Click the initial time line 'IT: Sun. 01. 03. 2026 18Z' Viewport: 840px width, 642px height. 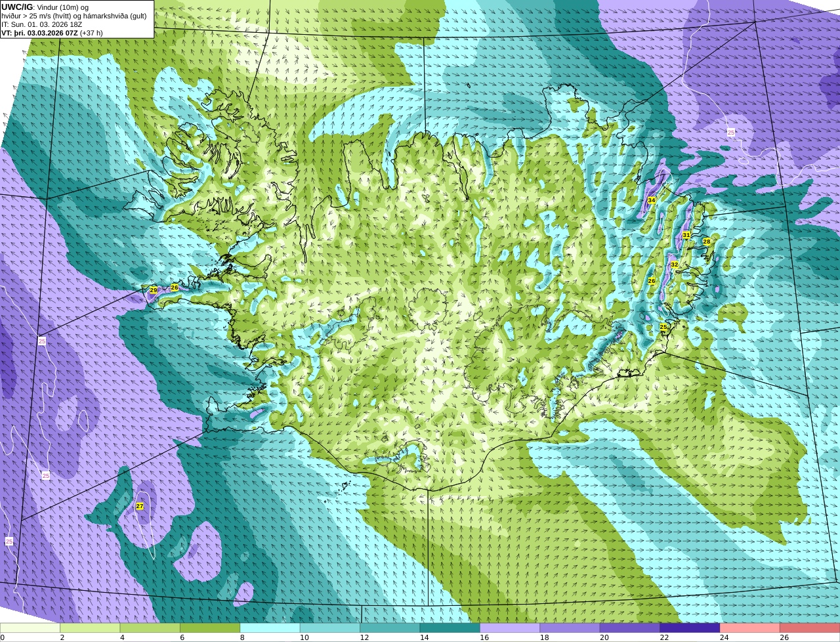point(41,24)
